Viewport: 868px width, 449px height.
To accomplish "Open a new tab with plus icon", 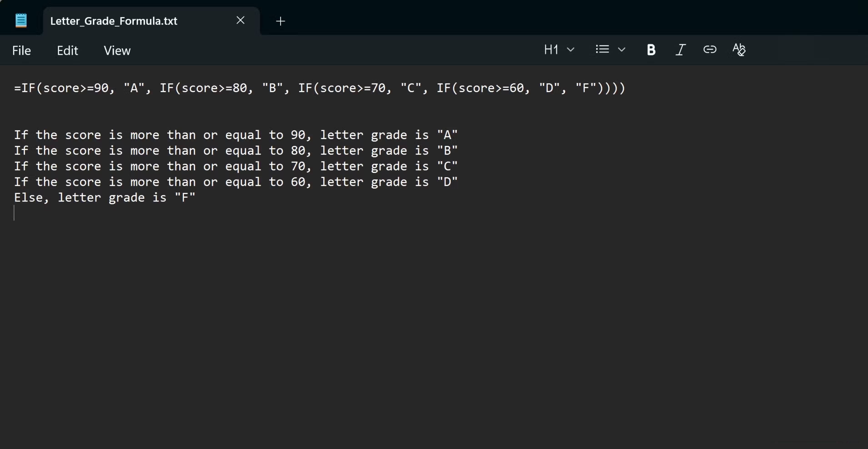I will pyautogui.click(x=280, y=21).
